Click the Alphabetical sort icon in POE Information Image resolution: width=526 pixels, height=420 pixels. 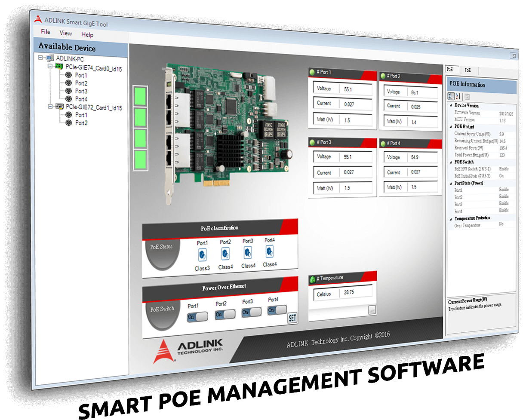(x=458, y=96)
